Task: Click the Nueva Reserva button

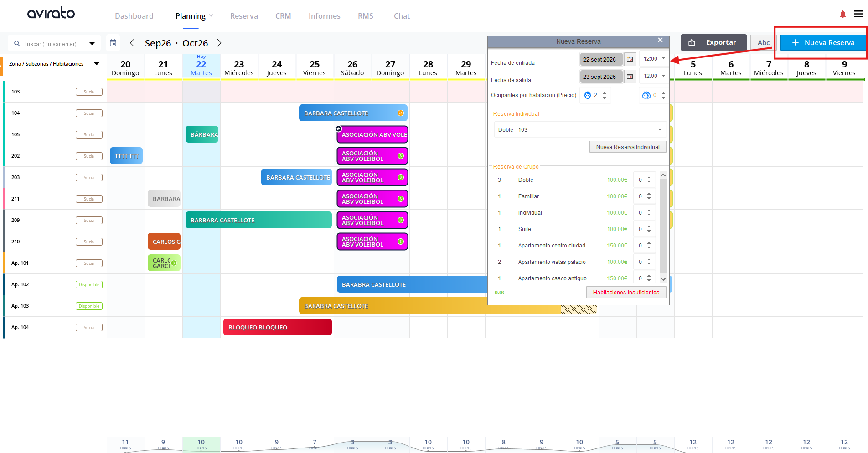Action: click(x=822, y=42)
